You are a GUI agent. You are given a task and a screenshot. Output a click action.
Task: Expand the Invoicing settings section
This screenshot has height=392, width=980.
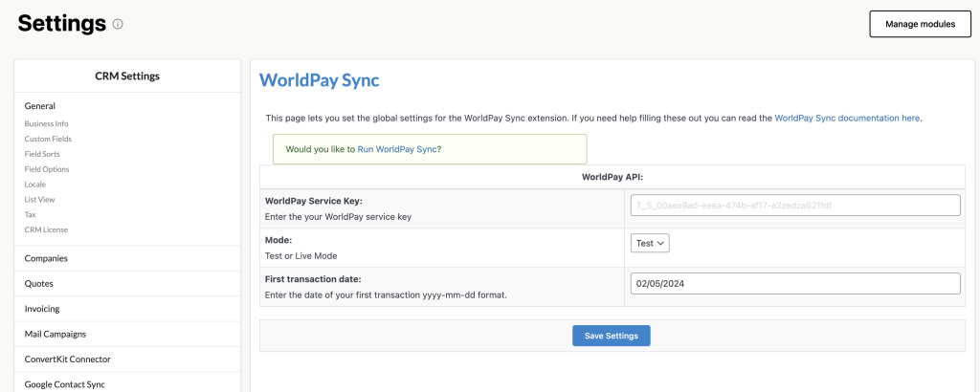click(x=127, y=309)
